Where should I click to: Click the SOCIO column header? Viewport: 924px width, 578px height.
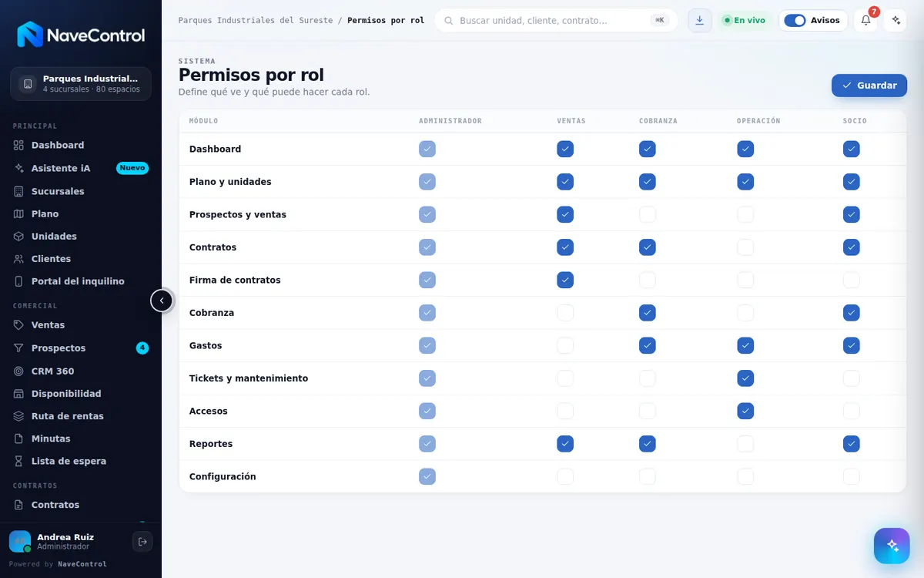(x=855, y=121)
